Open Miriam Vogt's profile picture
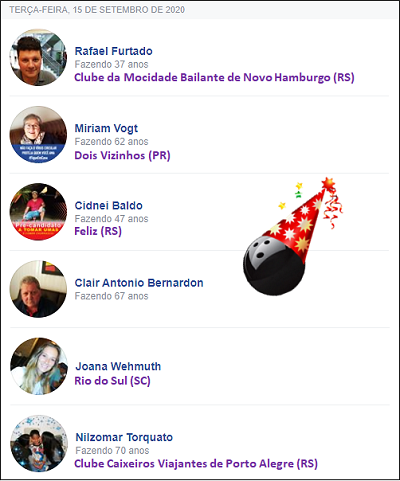Screen dimensions: 400x481 coord(38,135)
